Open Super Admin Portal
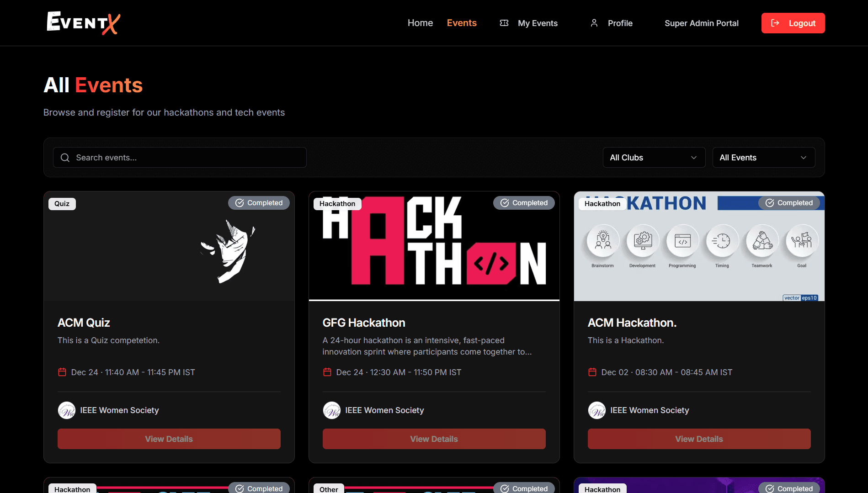The width and height of the screenshot is (868, 493). (702, 23)
